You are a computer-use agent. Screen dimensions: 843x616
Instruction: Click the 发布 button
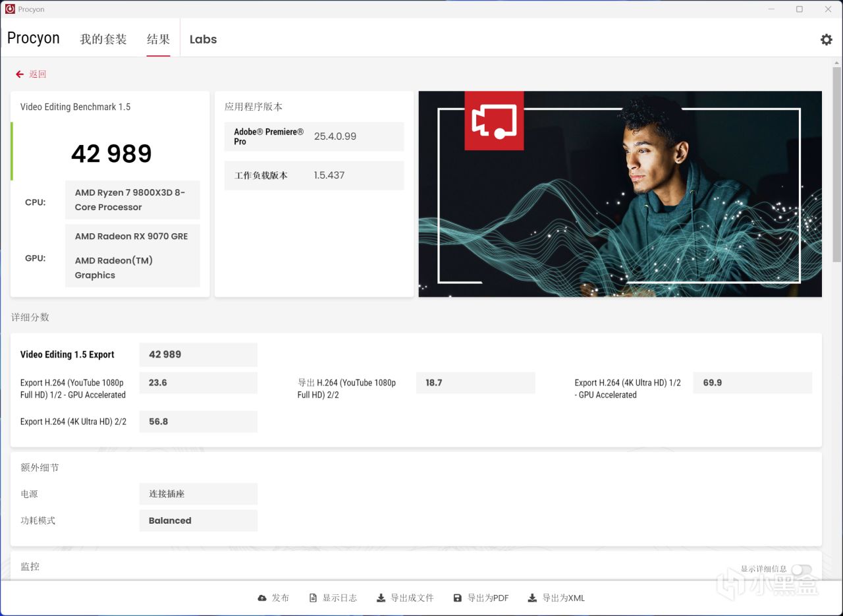(x=273, y=598)
